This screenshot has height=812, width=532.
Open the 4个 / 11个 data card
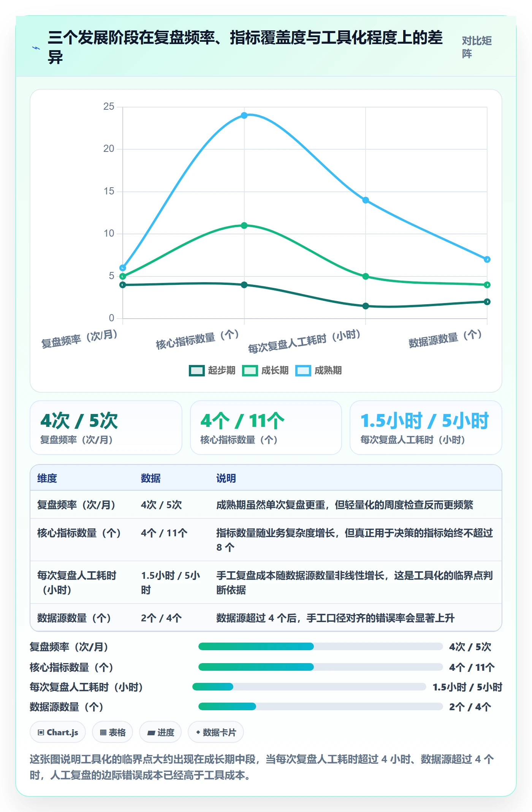pyautogui.click(x=266, y=428)
